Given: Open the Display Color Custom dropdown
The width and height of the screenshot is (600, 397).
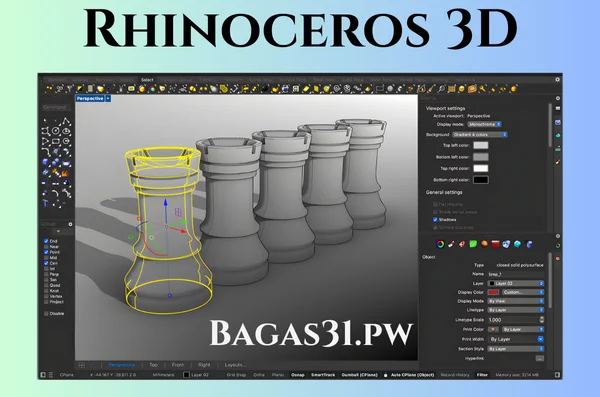Looking at the screenshot, I should click(x=523, y=292).
